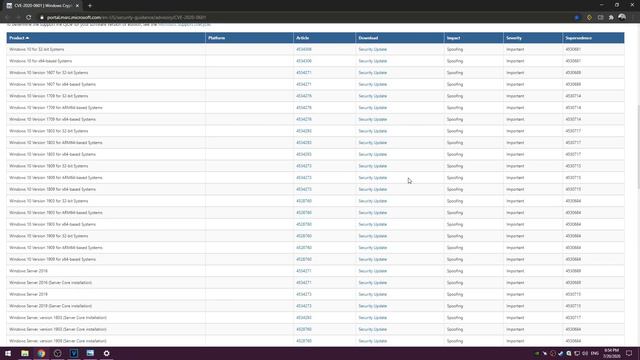Open the yellow diamond extension icon
Viewport: 640px width, 360px height.
(x=589, y=18)
